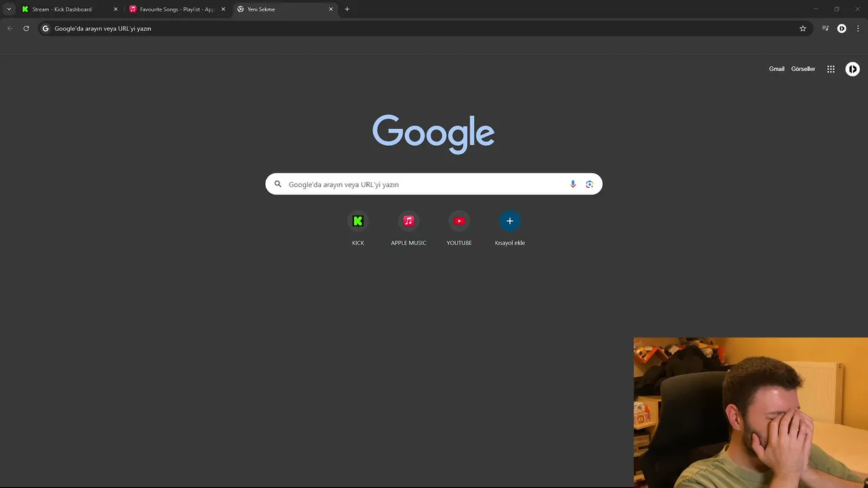Open the APPLE MUSIC shortcut tile
Viewport: 868px width, 488px height.
click(x=408, y=228)
